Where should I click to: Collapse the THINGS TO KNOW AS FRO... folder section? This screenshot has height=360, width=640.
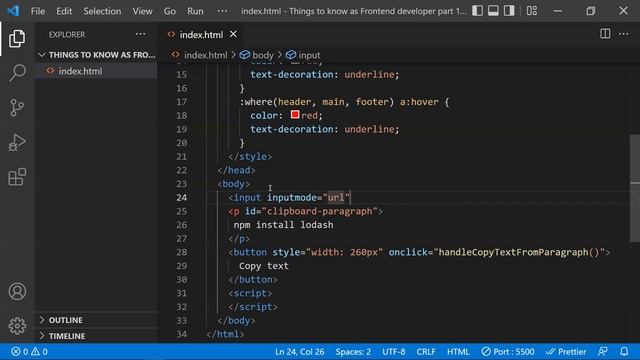point(96,55)
